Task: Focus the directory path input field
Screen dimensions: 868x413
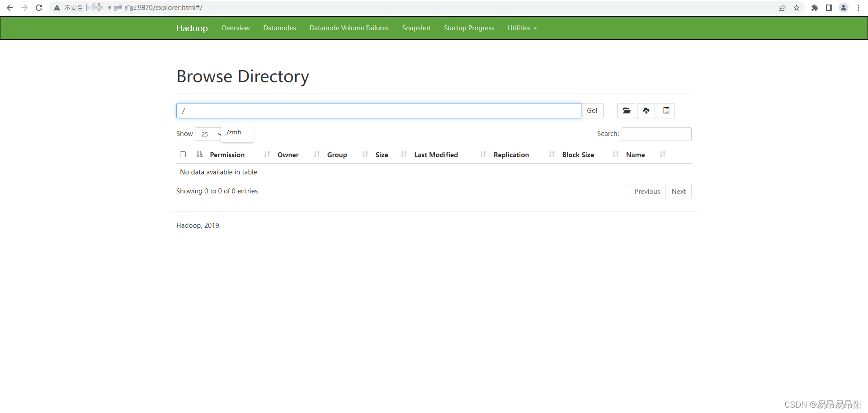Action: tap(379, 111)
